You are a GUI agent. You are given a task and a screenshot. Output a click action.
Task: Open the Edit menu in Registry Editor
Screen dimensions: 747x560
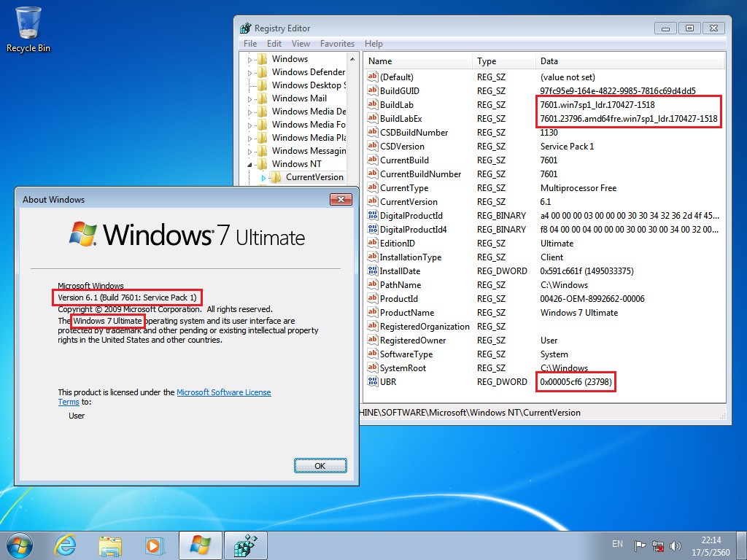coord(274,43)
